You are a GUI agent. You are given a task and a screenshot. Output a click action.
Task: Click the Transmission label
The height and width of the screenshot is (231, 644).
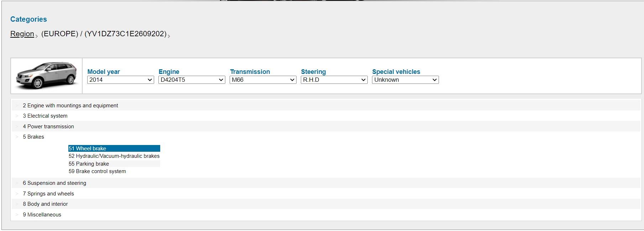pos(250,72)
